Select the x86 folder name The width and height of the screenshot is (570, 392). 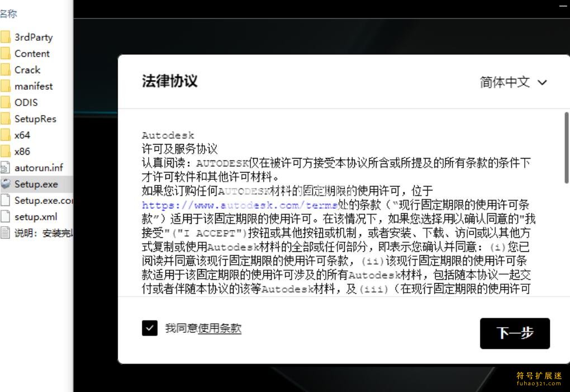[22, 151]
